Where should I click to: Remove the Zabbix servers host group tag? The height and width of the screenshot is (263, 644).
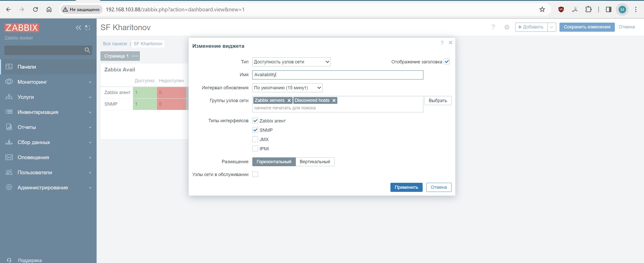[x=289, y=101]
